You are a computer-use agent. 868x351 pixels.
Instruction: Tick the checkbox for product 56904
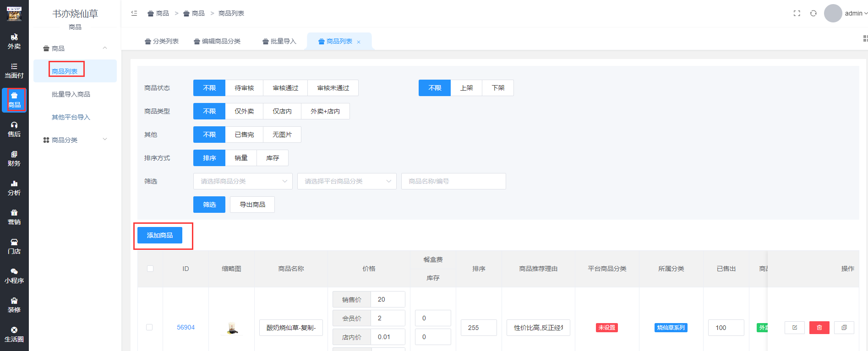click(x=149, y=327)
